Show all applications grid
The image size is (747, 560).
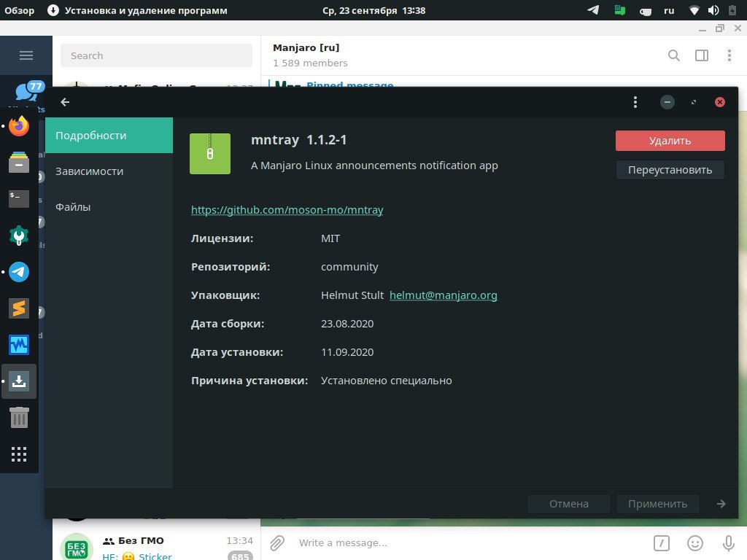pos(19,454)
